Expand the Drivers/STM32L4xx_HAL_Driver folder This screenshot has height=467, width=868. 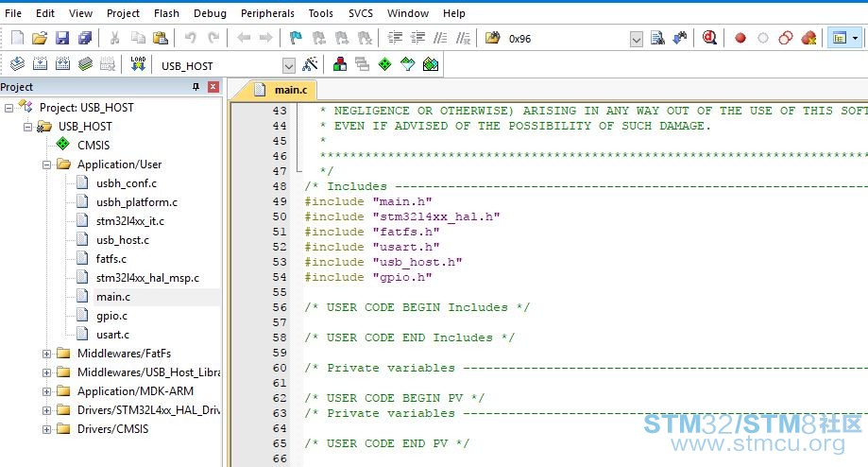(x=46, y=410)
